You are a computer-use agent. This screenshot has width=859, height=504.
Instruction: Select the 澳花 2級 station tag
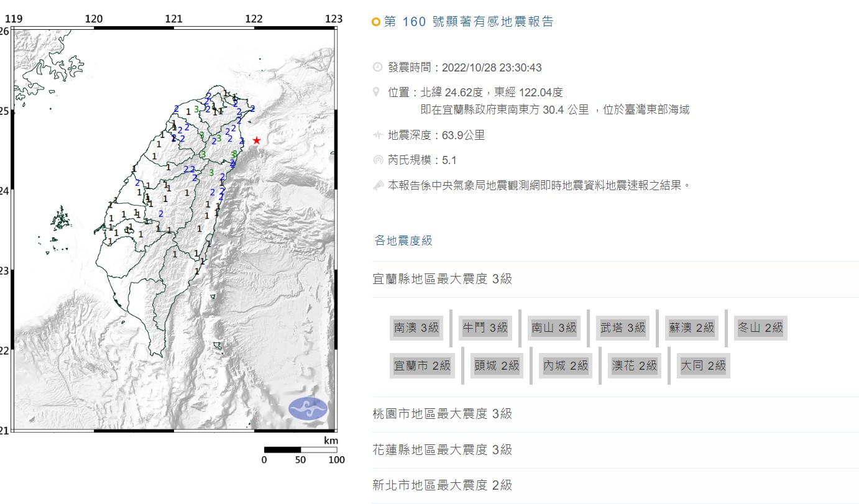[x=635, y=365]
